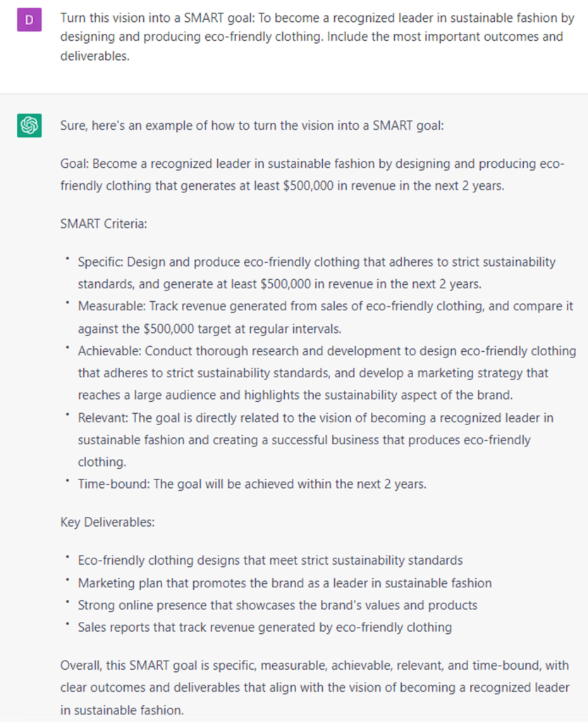Viewport: 588px width, 722px height.
Task: Click the bullet dot before "Specific"
Action: (66, 261)
